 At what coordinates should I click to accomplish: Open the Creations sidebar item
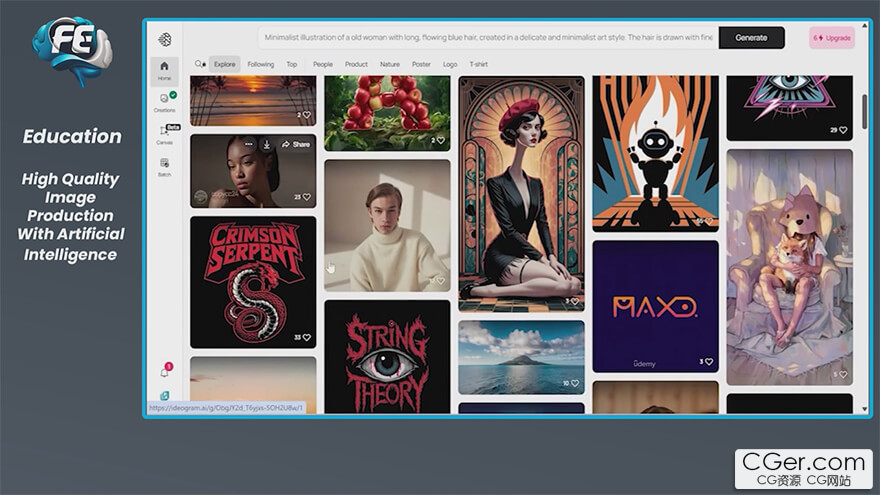[x=164, y=102]
